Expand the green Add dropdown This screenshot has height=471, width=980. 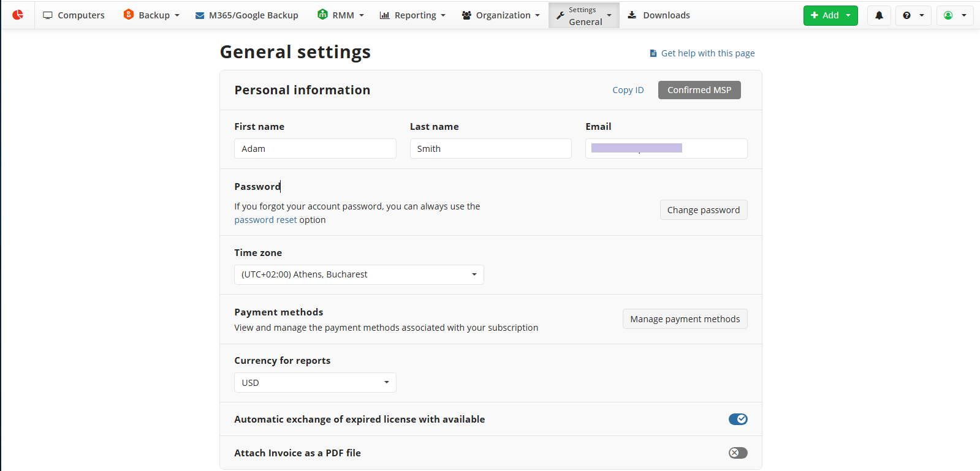[830, 15]
